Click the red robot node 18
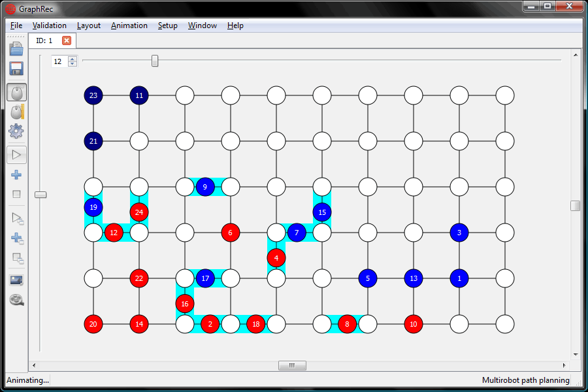This screenshot has height=392, width=588. click(255, 324)
